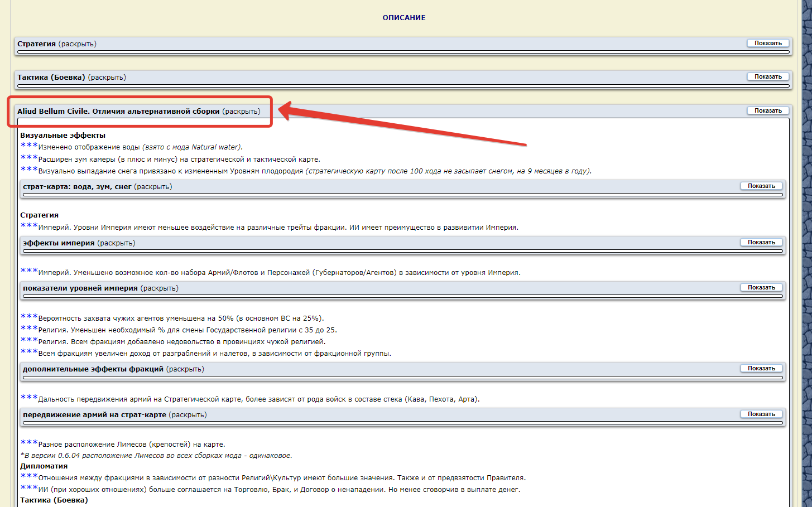Show the Тактика (Боевка) spoiler content
812x507 pixels.
pyautogui.click(x=768, y=77)
